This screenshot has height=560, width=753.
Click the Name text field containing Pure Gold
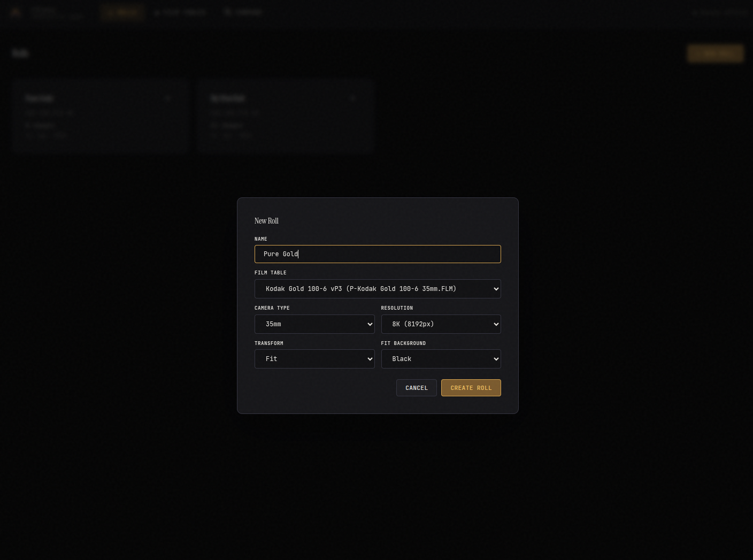[x=377, y=254]
